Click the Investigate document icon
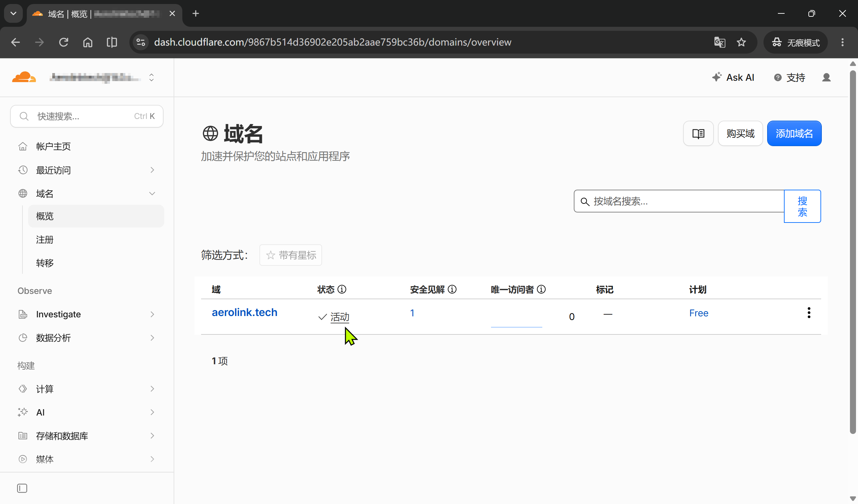Image resolution: width=858 pixels, height=504 pixels. point(23,314)
